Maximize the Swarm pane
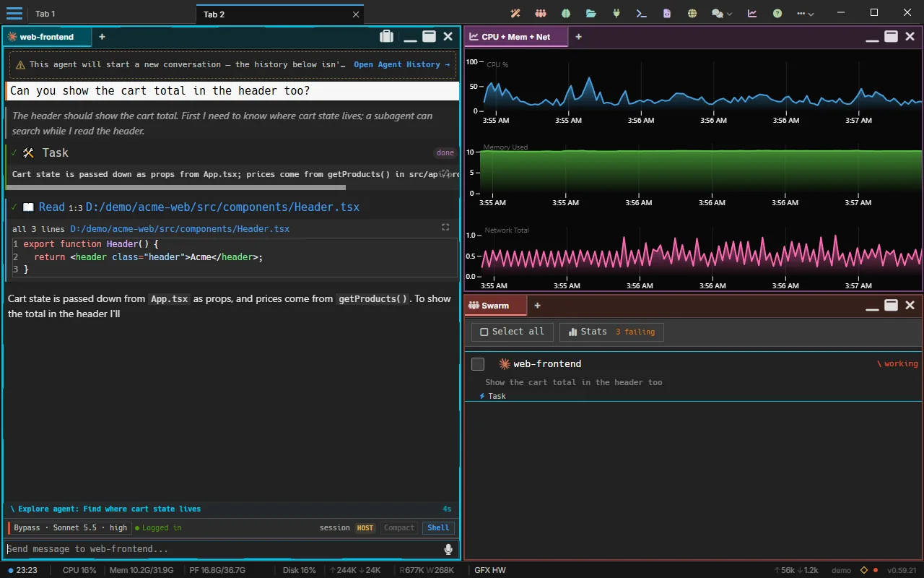 [891, 305]
